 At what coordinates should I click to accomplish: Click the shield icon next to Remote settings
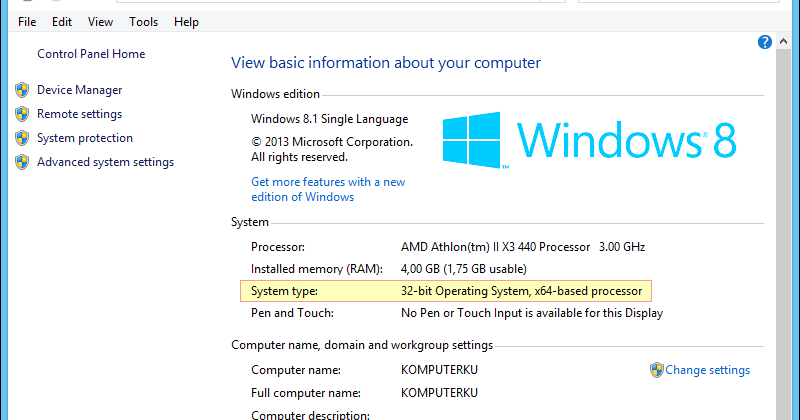[x=22, y=114]
